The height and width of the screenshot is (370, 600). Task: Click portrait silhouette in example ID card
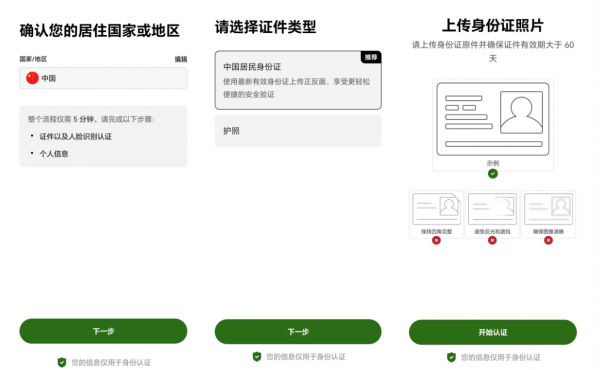click(522, 112)
